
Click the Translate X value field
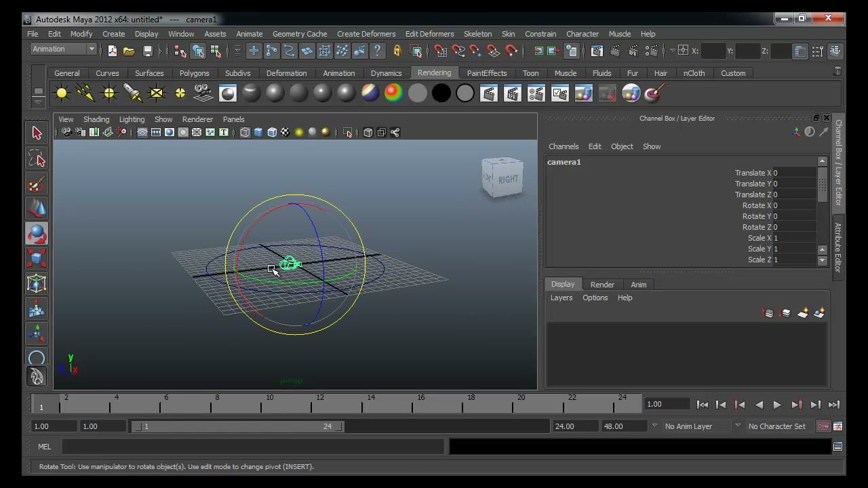tap(794, 173)
